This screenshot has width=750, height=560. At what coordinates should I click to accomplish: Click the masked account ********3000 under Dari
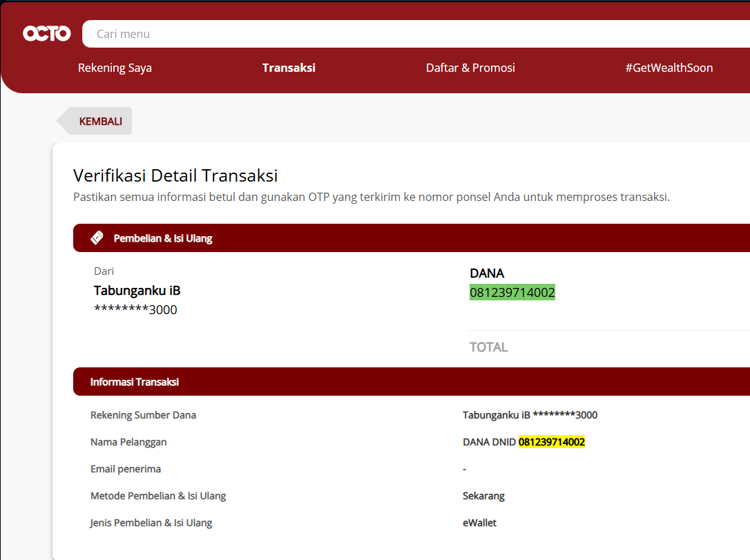click(135, 310)
